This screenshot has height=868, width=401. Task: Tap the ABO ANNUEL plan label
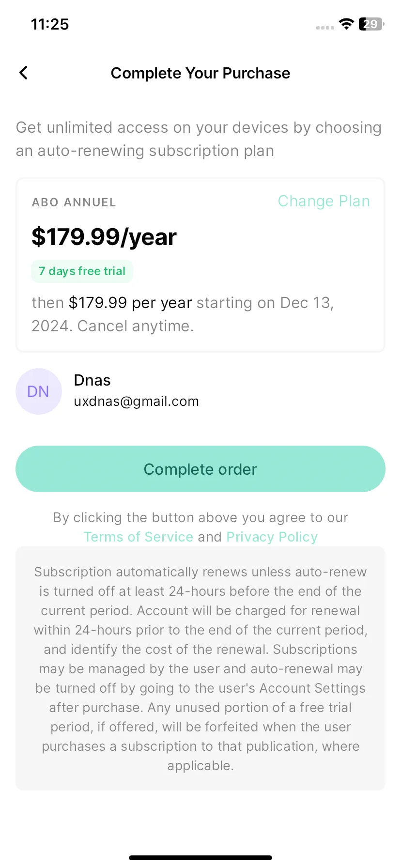coord(74,202)
